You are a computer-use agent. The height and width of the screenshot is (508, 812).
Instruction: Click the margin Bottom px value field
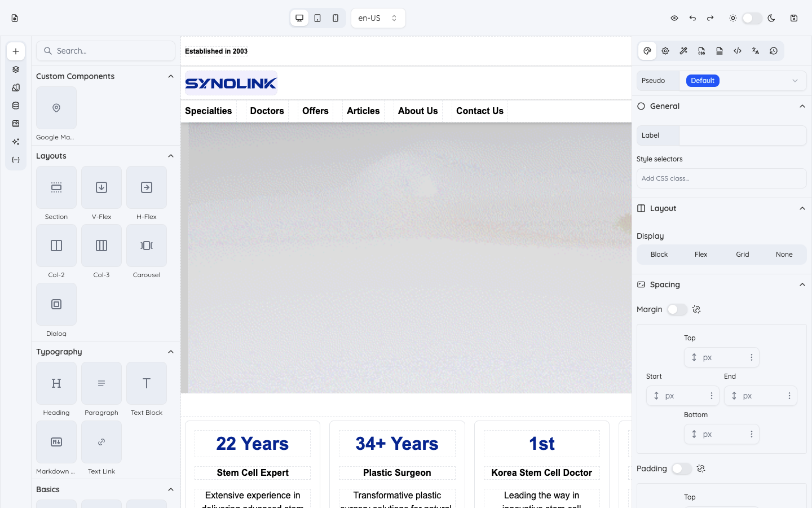[x=722, y=434]
